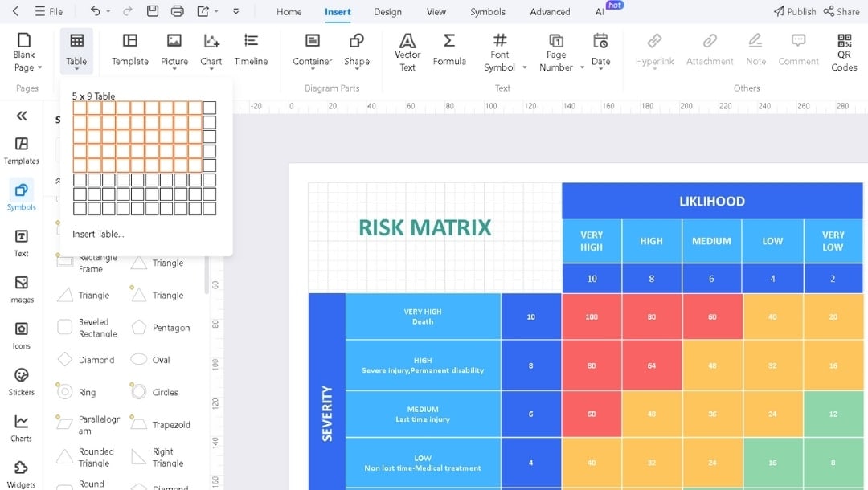Open the Stickers panel
Viewport: 868px width, 490px height.
(x=21, y=380)
